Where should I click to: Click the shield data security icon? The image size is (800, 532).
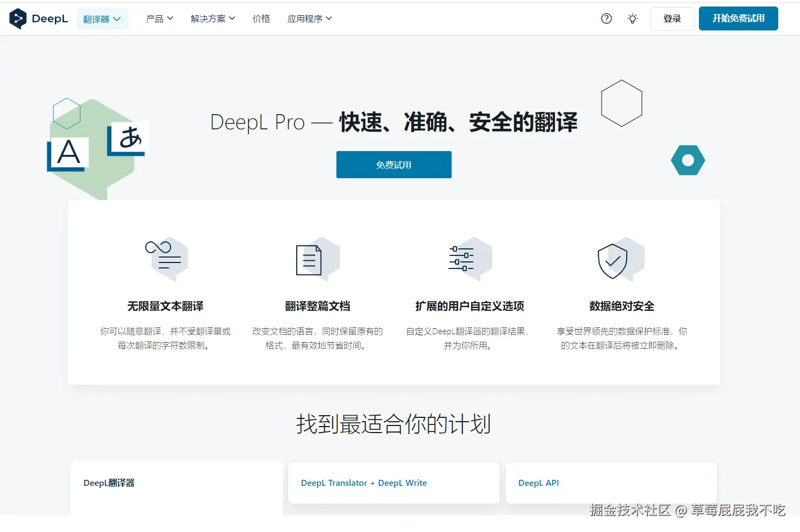621,259
